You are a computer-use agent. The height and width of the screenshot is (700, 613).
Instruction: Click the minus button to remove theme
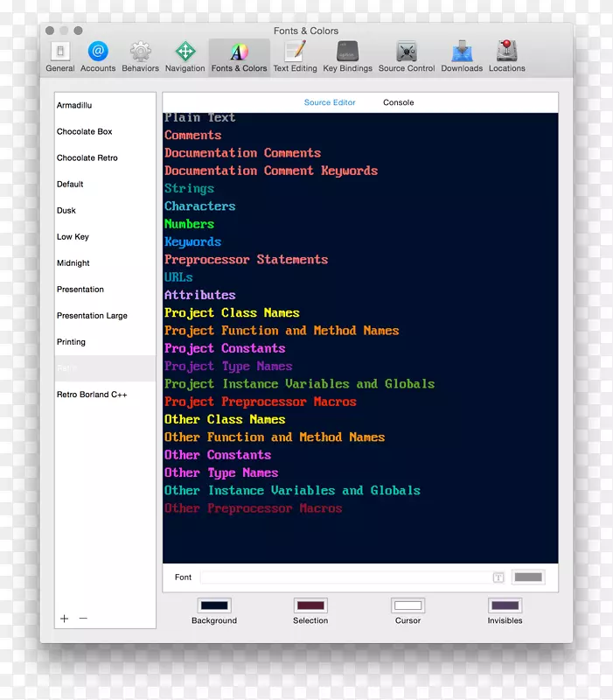pyautogui.click(x=83, y=619)
